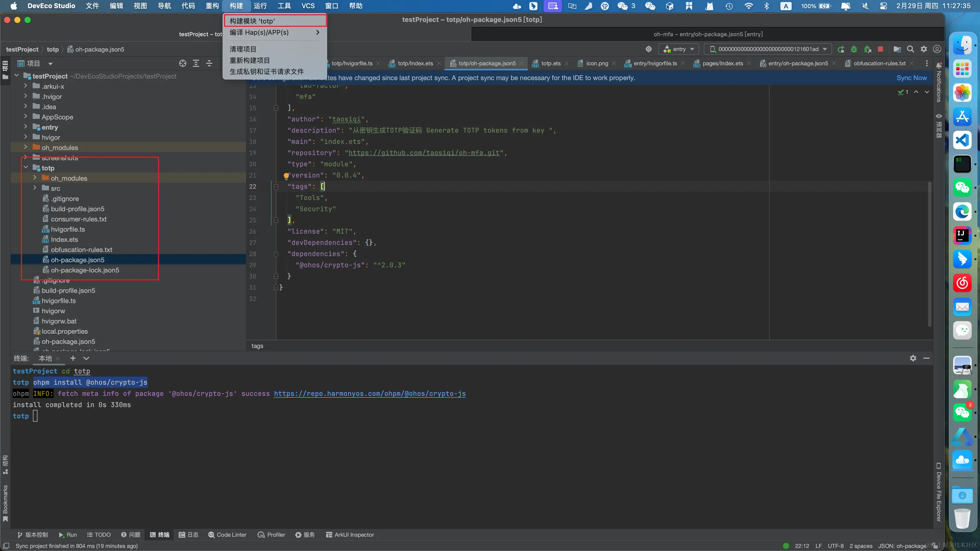Close the totp.ets editor tab
The height and width of the screenshot is (551, 980).
pos(566,63)
